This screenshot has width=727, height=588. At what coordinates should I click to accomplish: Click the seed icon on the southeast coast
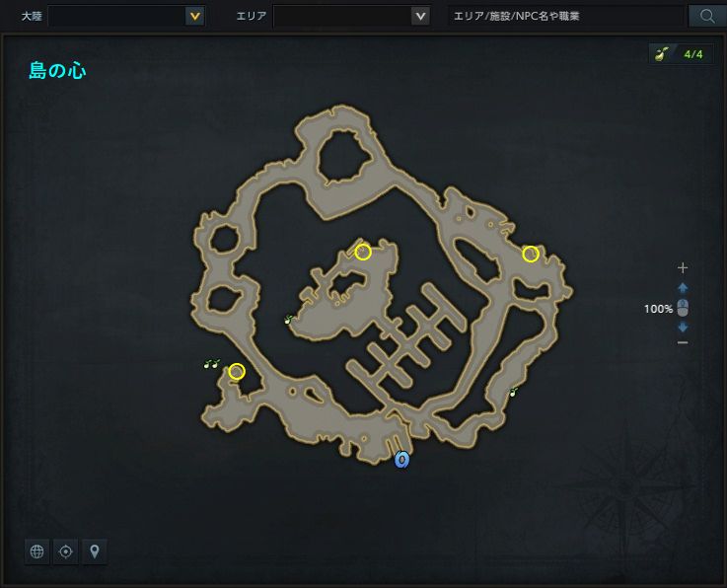(513, 393)
